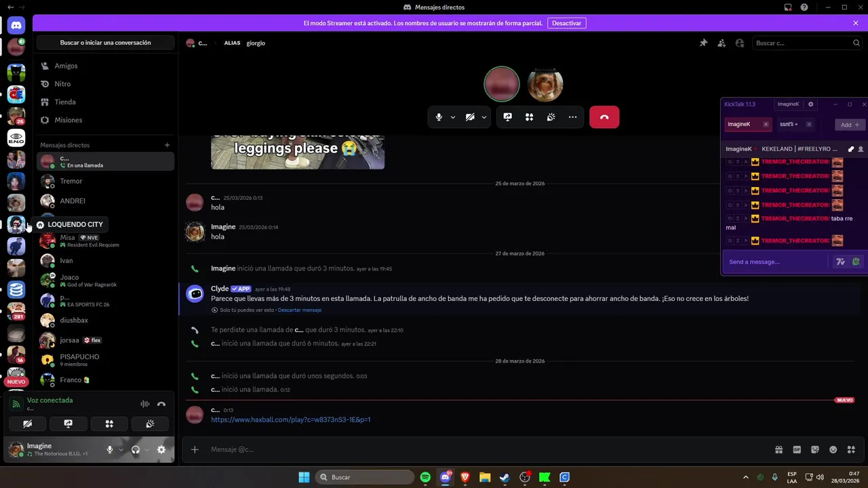Open Tremor direct message
Image resolution: width=868 pixels, height=488 pixels.
pyautogui.click(x=105, y=181)
